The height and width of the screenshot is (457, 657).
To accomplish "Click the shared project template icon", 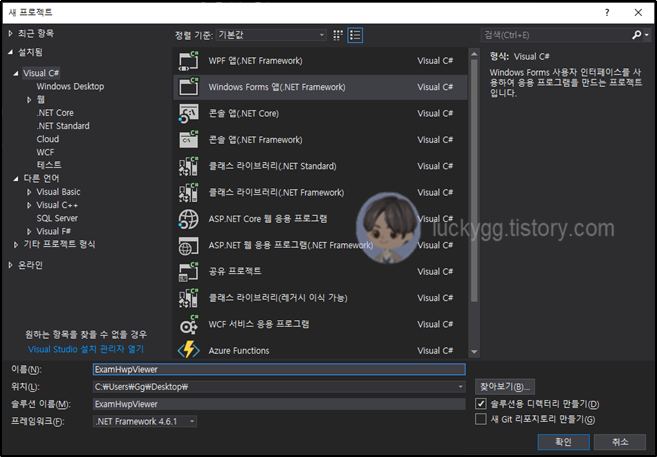I will pyautogui.click(x=189, y=271).
